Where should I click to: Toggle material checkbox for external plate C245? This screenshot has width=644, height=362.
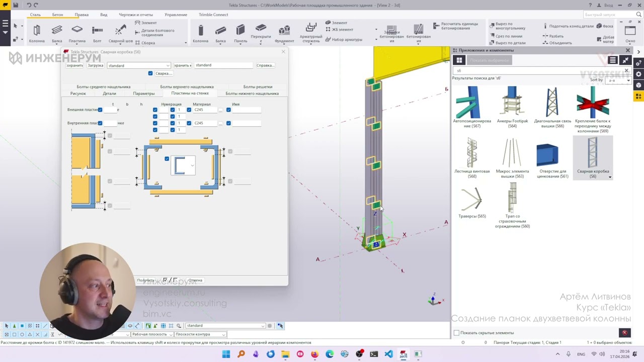tap(189, 110)
